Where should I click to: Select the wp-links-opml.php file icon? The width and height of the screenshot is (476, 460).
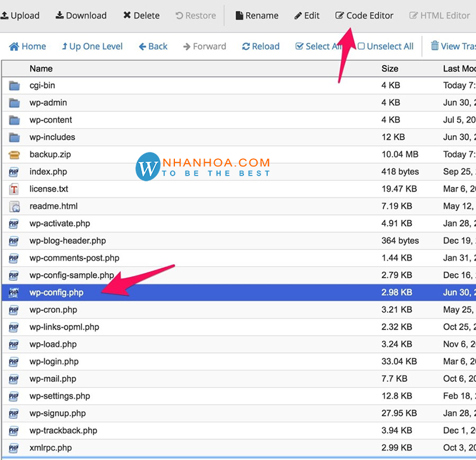coord(14,327)
